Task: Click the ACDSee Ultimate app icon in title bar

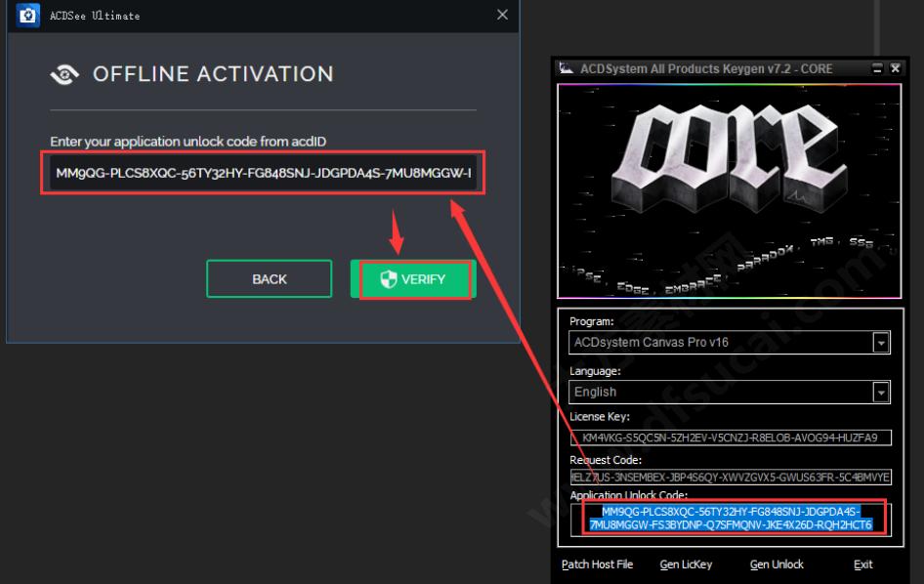Action: (27, 15)
